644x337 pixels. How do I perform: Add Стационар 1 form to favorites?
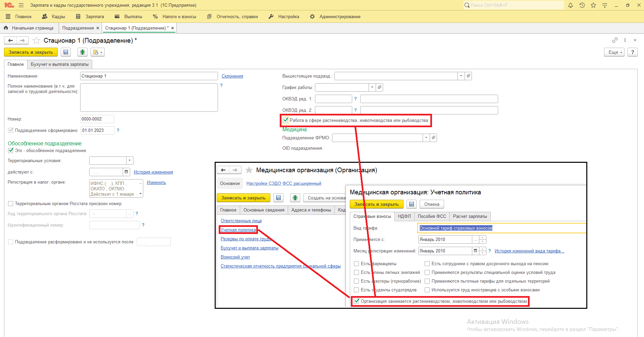tap(37, 41)
